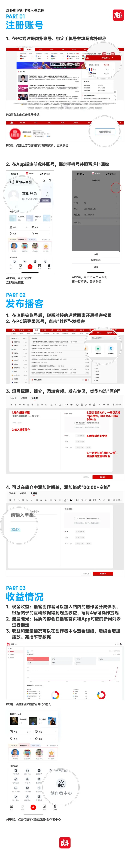
Task: Click the 请输入简介 field in step 3 editor
Action: [x=17, y=422]
